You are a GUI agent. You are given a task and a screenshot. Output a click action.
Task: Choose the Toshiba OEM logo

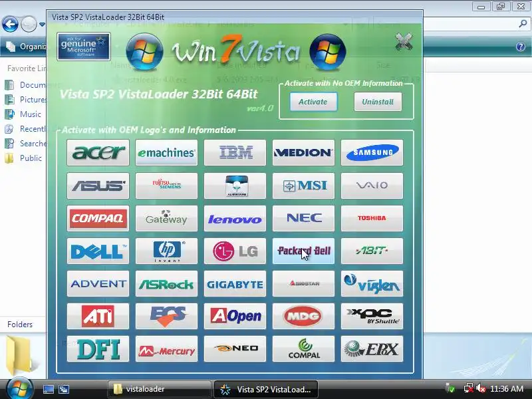coord(372,218)
